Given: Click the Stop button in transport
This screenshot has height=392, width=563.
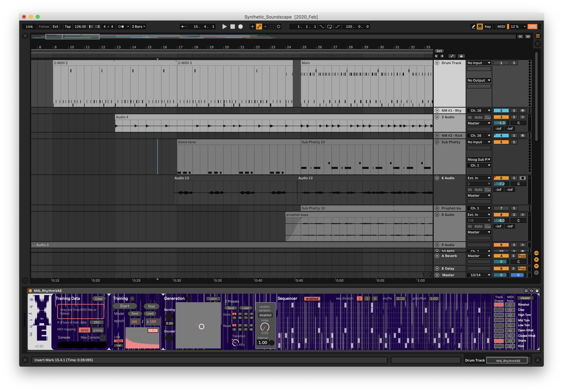Looking at the screenshot, I should click(x=231, y=27).
